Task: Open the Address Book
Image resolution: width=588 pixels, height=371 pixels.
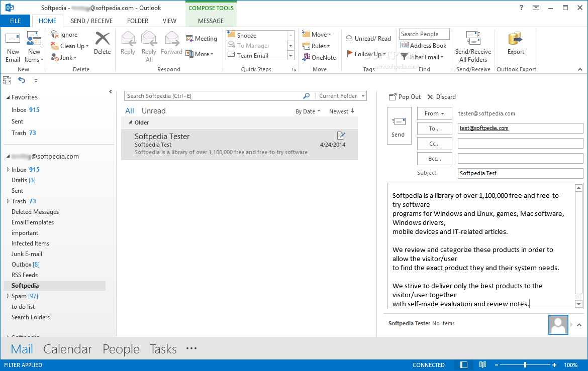Action: (424, 45)
